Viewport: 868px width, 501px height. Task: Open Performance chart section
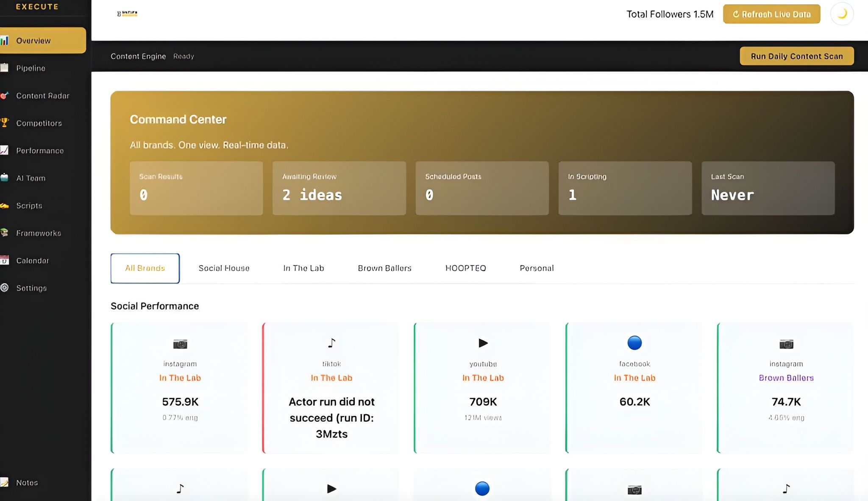pos(40,151)
